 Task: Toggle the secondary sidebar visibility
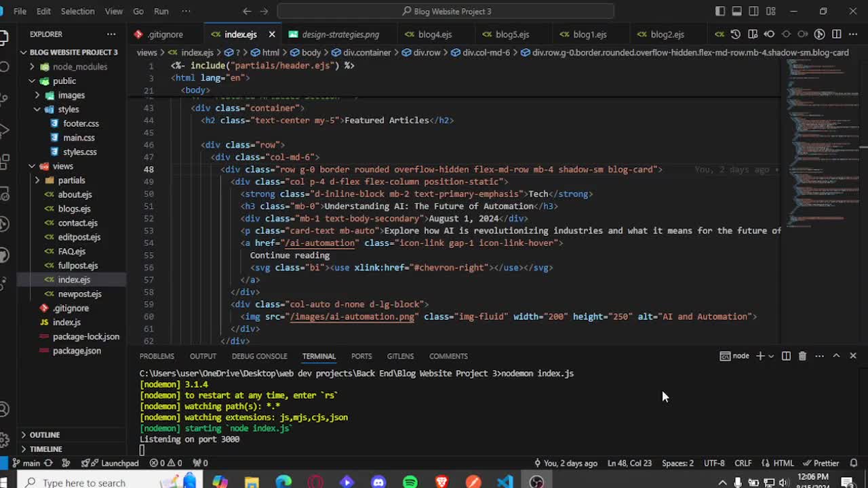754,11
